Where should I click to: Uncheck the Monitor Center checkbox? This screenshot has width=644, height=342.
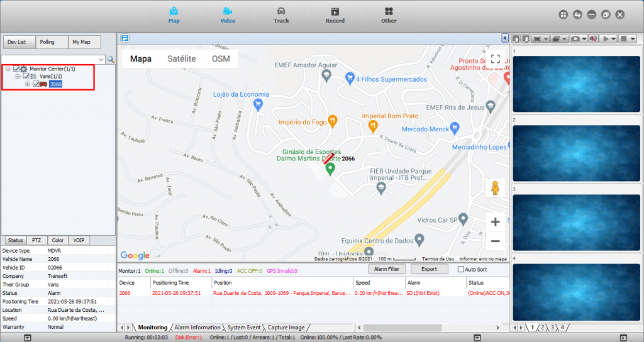16,69
